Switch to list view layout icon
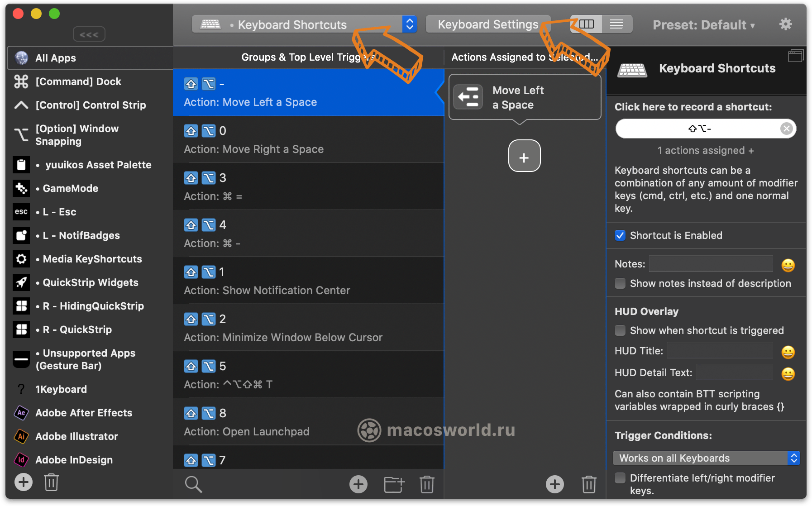This screenshot has height=506, width=812. click(617, 24)
